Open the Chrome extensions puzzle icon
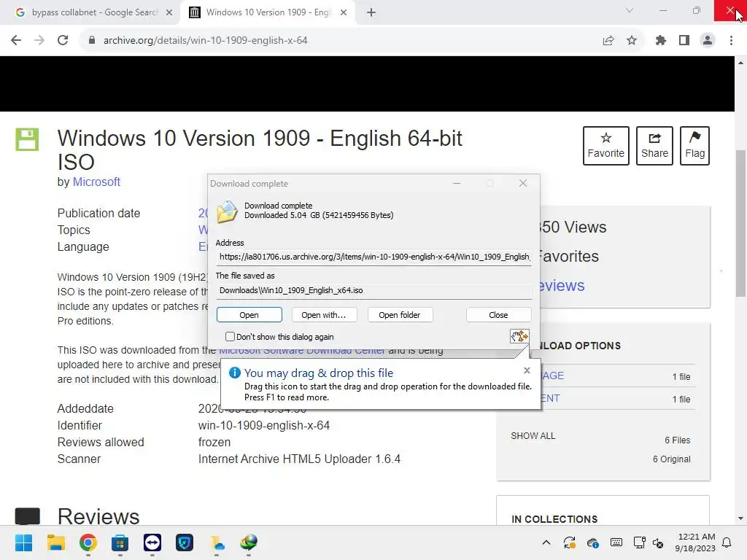 coord(661,41)
